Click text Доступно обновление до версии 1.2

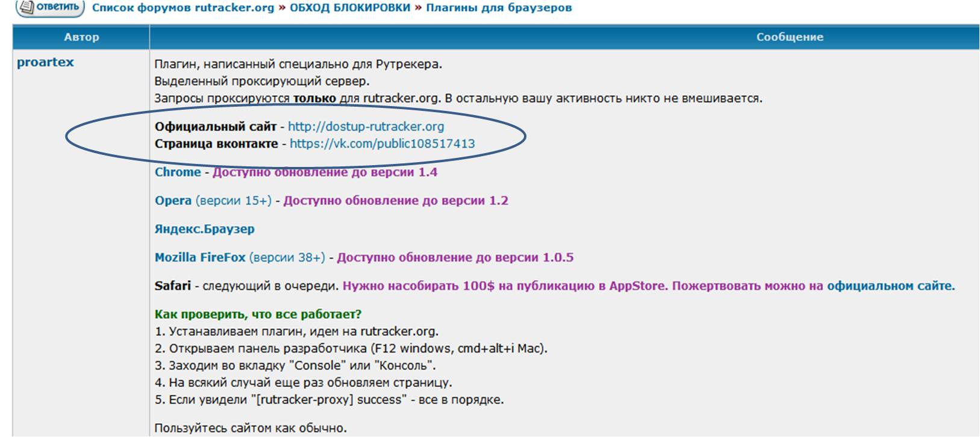click(396, 201)
